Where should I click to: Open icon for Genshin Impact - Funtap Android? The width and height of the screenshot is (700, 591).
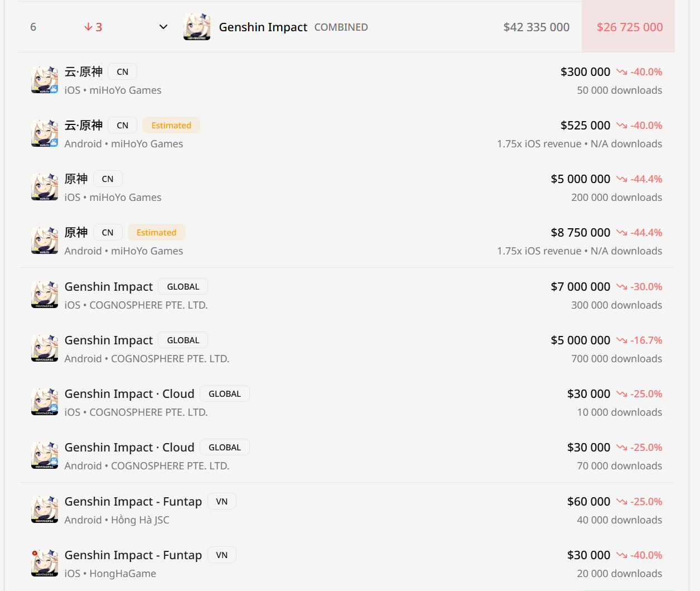pos(45,510)
